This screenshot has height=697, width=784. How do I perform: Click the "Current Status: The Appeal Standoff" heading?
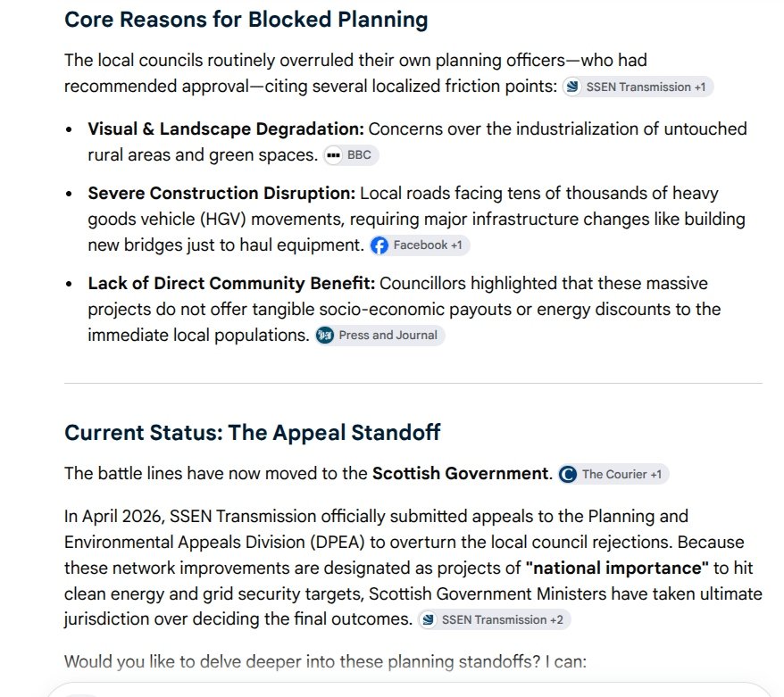pyautogui.click(x=253, y=433)
